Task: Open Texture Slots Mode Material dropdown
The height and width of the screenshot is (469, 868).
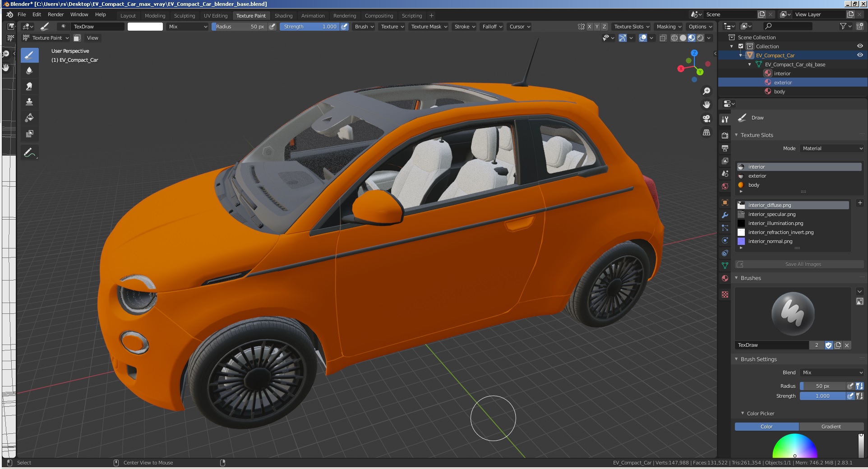Action: tap(832, 148)
